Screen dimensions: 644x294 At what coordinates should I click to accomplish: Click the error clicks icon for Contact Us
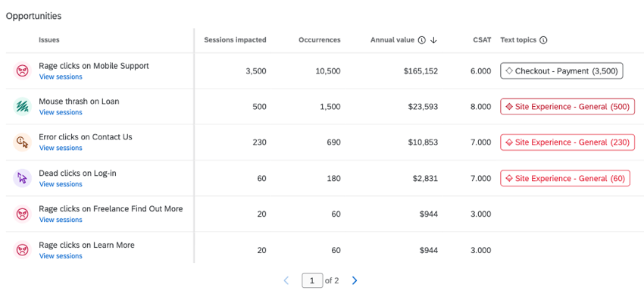(x=22, y=142)
